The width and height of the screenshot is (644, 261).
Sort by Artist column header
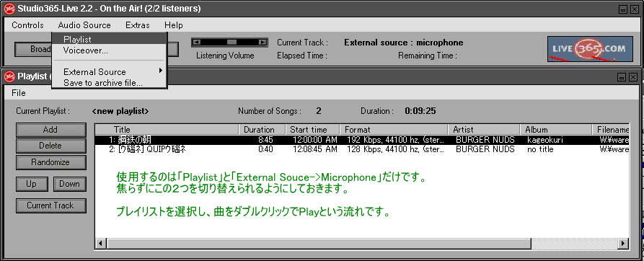click(484, 130)
